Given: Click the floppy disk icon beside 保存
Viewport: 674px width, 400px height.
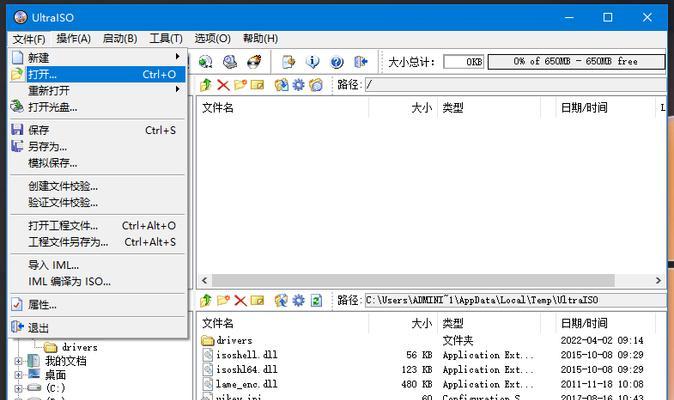Looking at the screenshot, I should (x=17, y=130).
